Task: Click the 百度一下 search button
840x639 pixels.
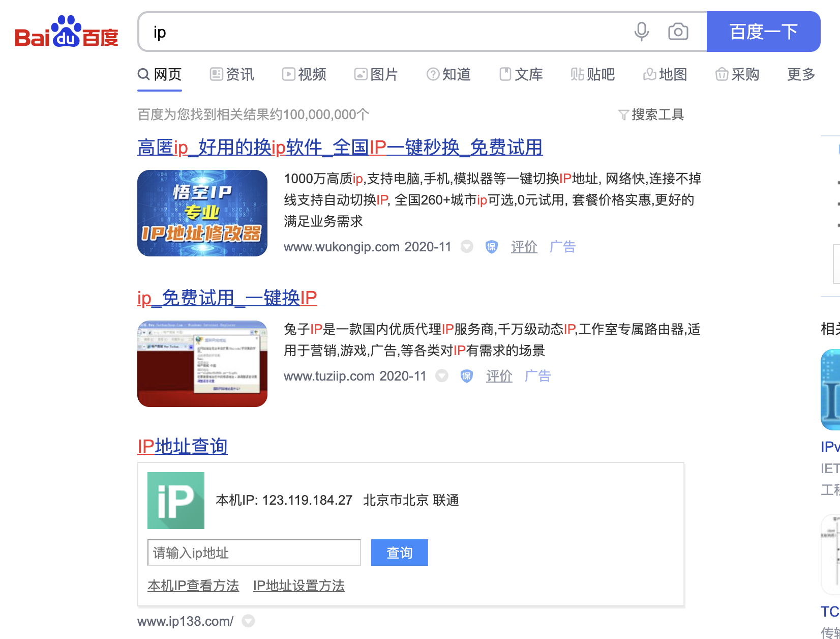Action: point(763,32)
